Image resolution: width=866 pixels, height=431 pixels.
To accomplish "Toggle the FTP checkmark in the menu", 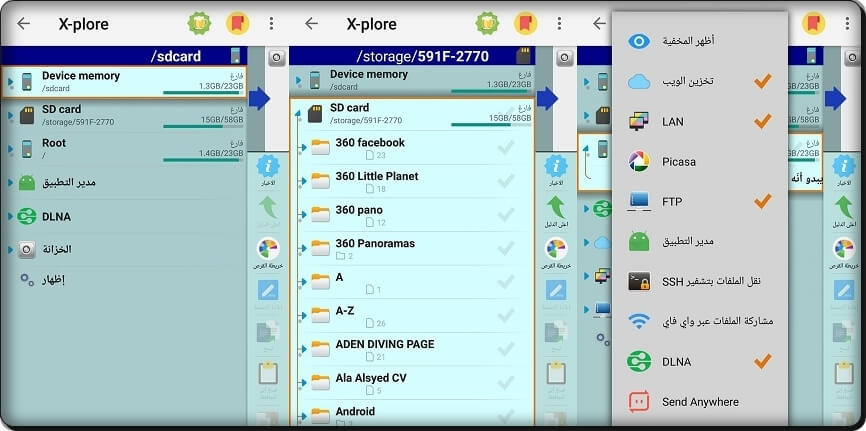I will point(763,201).
